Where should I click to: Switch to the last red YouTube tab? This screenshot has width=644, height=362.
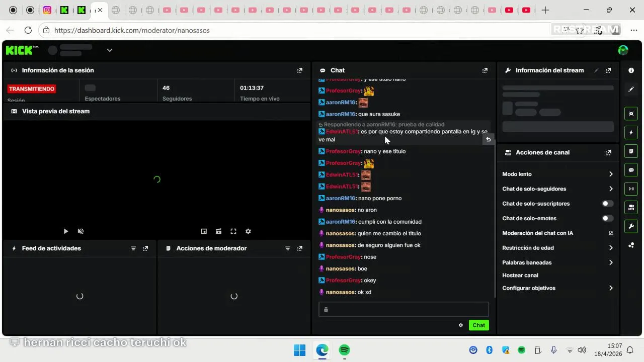tap(526, 10)
